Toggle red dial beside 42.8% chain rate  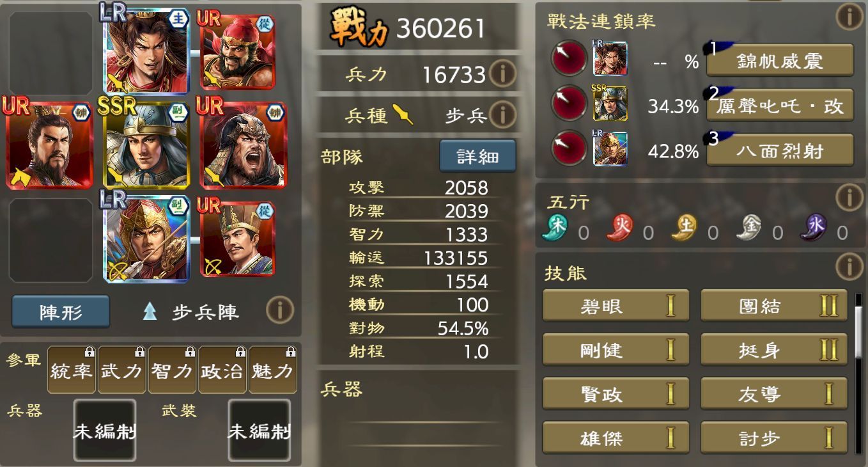pyautogui.click(x=569, y=148)
